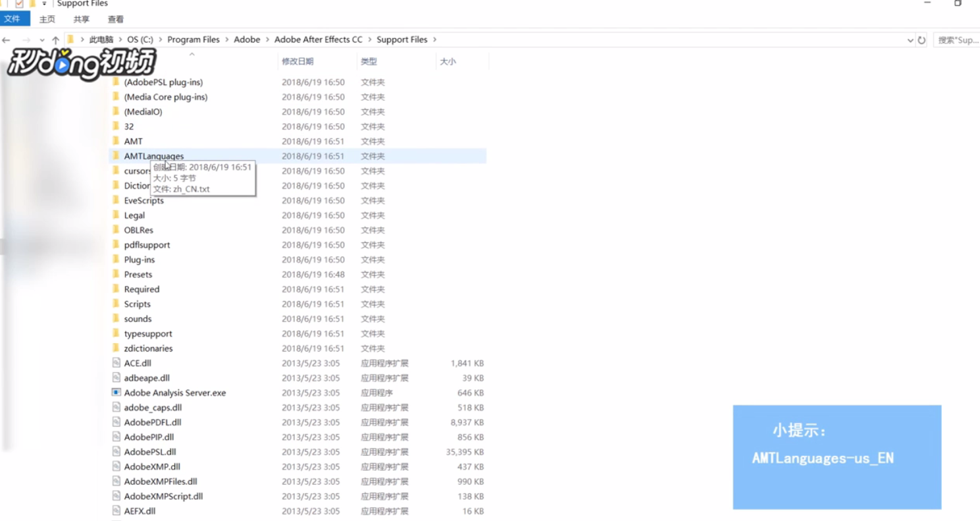This screenshot has height=521, width=980.
Task: Sort by 大小 column header
Action: pyautogui.click(x=448, y=61)
